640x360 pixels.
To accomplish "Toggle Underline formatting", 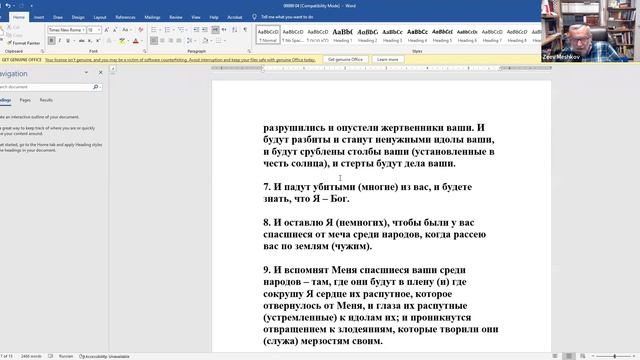I will 68,41.
